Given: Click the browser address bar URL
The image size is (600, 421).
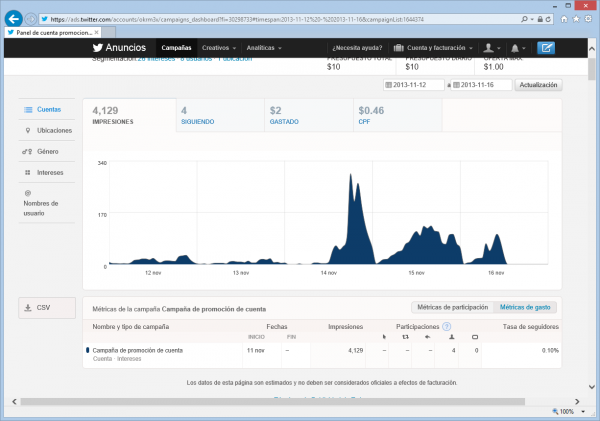Looking at the screenshot, I should click(x=237, y=19).
